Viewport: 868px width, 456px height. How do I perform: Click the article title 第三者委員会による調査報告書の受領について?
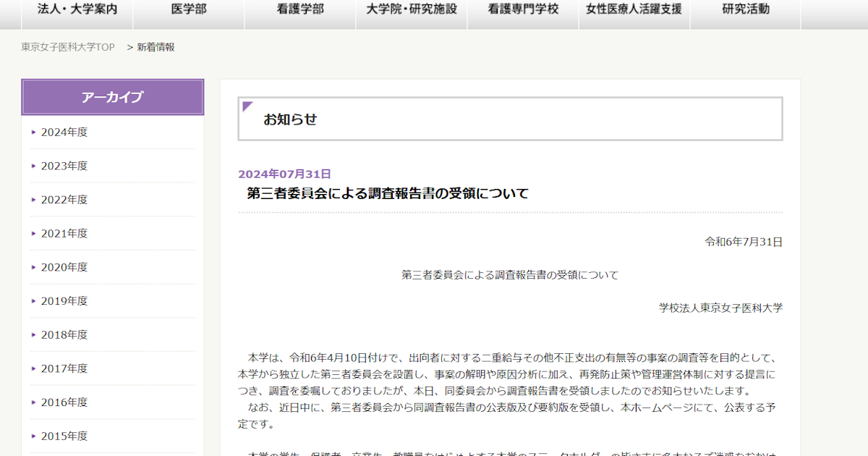click(x=388, y=193)
